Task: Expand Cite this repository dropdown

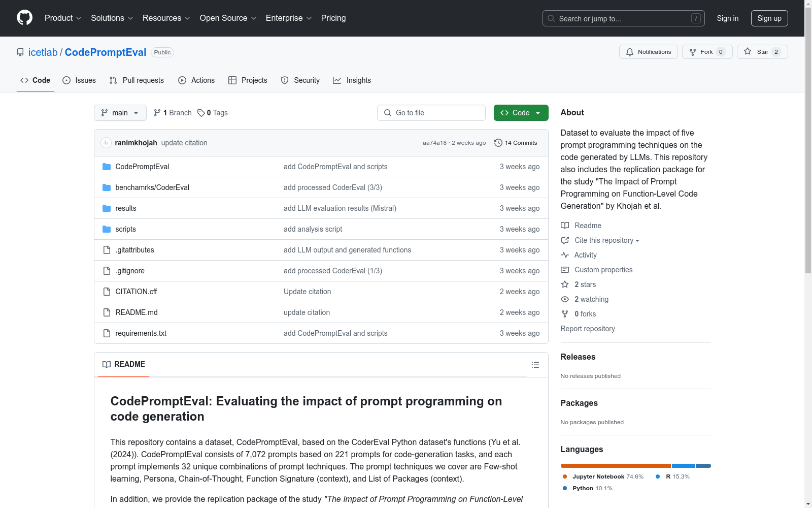Action: [607, 240]
